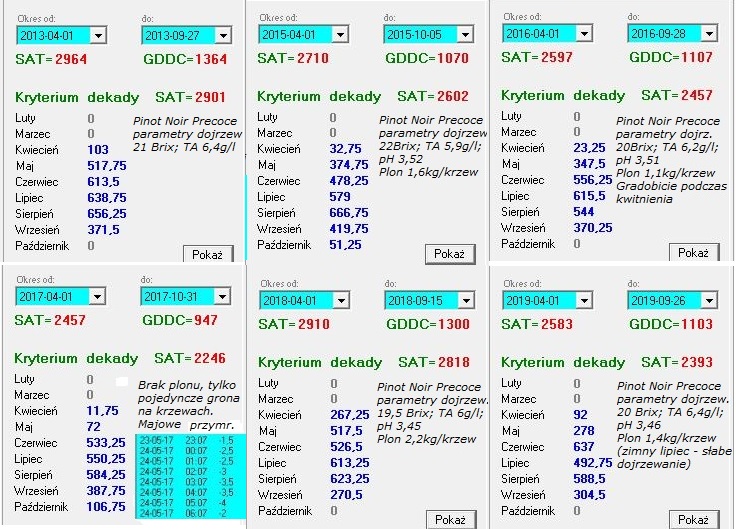Hit Pokaż in the 2019 season panel
The height and width of the screenshot is (529, 736).
click(692, 519)
